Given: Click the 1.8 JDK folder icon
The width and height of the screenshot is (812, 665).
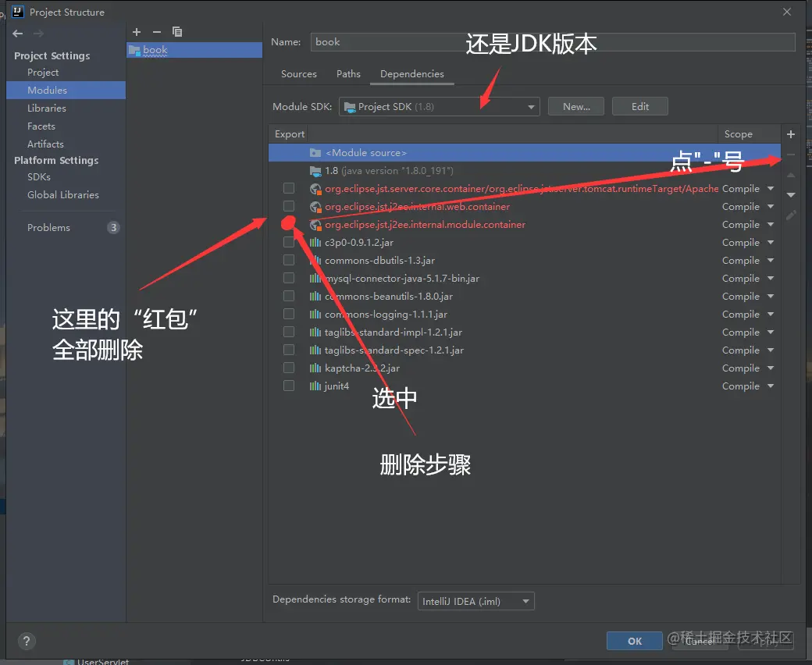Looking at the screenshot, I should [315, 171].
